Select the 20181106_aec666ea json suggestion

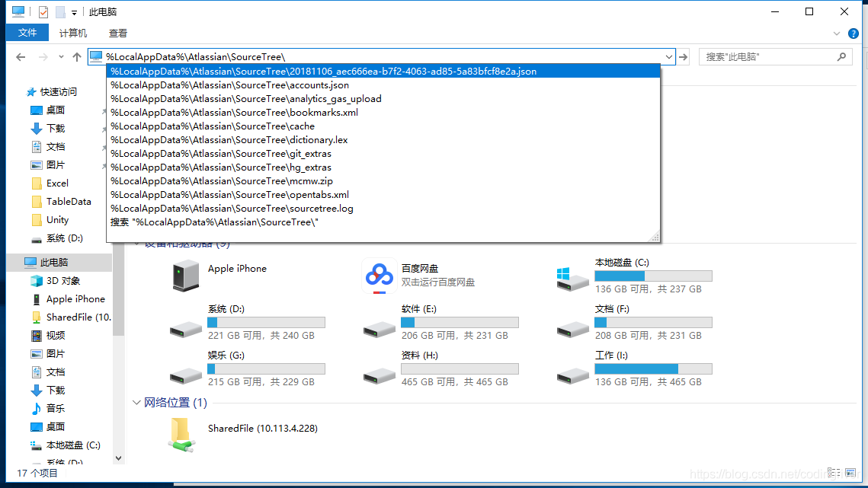coord(383,72)
